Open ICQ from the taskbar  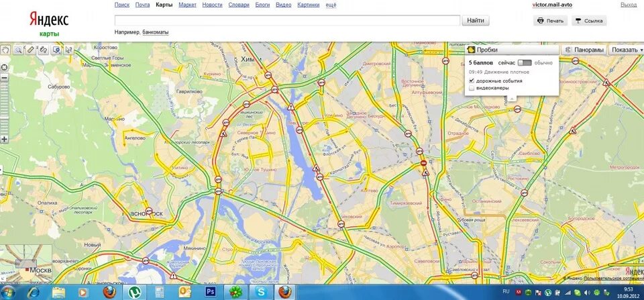(x=235, y=292)
